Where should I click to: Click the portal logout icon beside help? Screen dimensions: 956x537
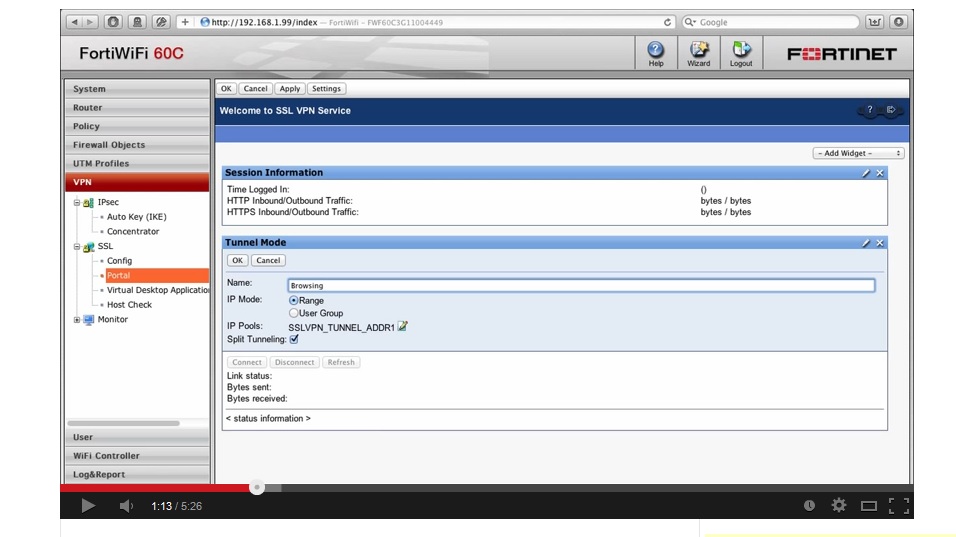pos(891,110)
